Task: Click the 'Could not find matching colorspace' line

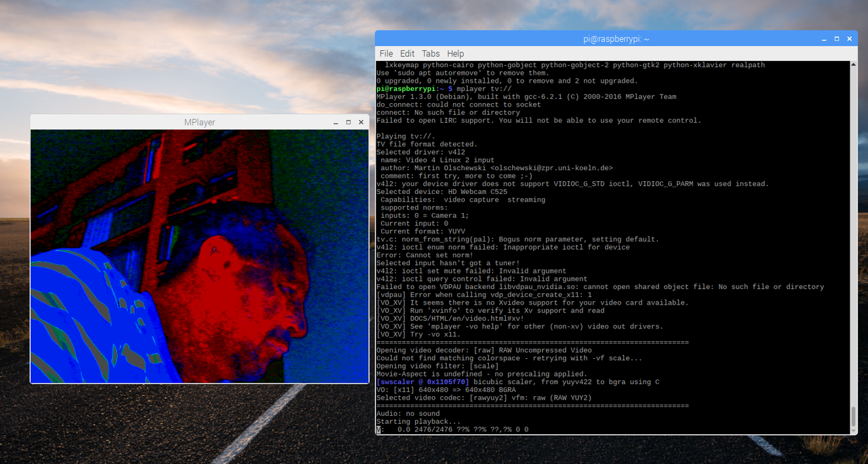Action: tap(509, 358)
